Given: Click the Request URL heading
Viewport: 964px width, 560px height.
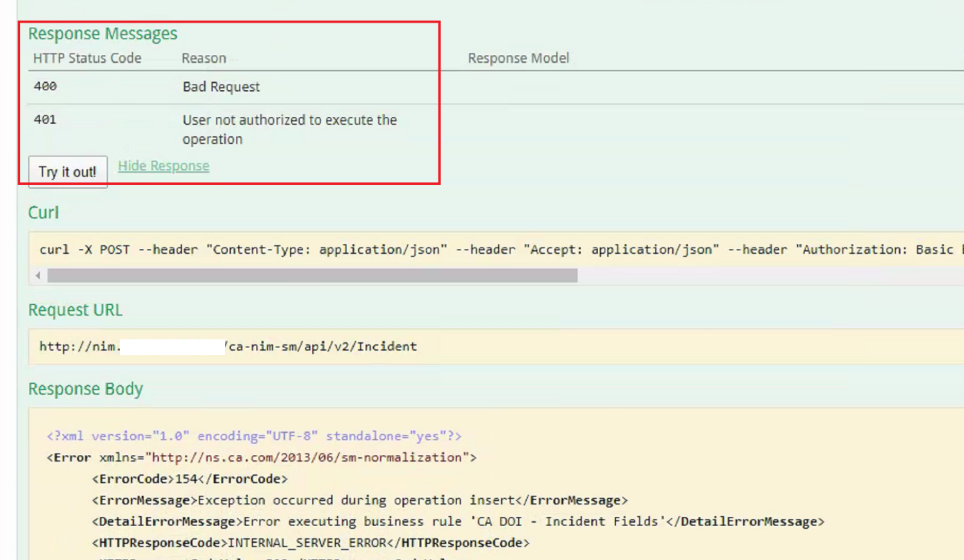Looking at the screenshot, I should pos(75,310).
